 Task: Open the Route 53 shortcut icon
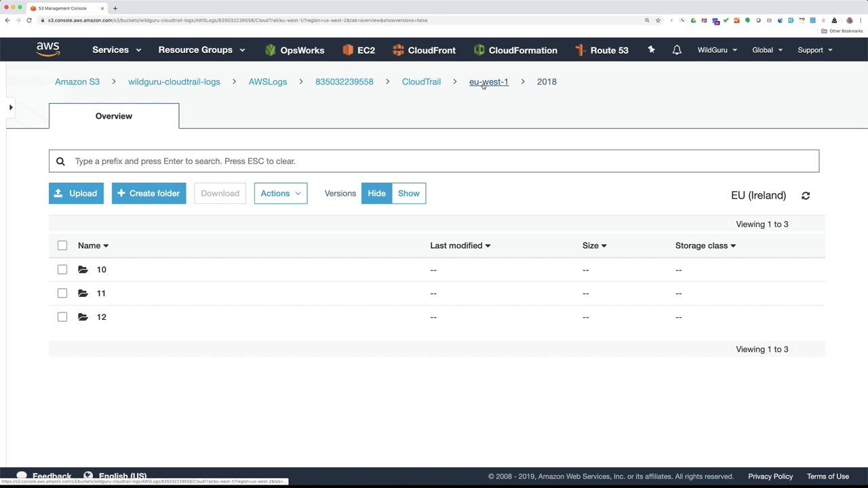click(x=580, y=50)
